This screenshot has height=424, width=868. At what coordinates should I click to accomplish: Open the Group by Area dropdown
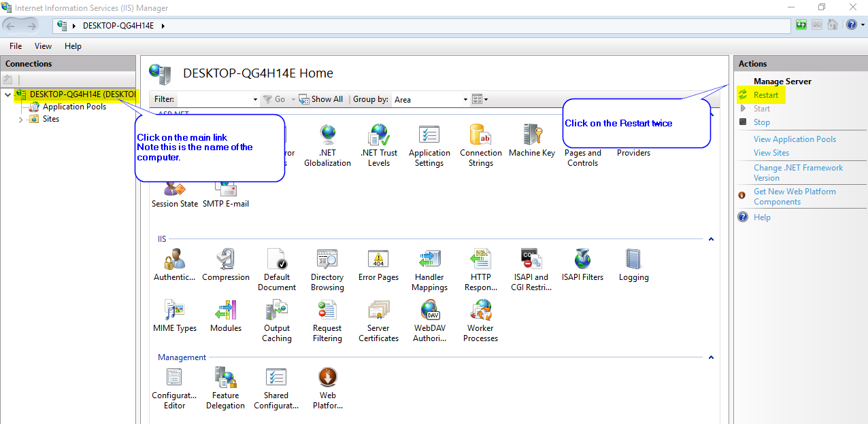[x=465, y=99]
